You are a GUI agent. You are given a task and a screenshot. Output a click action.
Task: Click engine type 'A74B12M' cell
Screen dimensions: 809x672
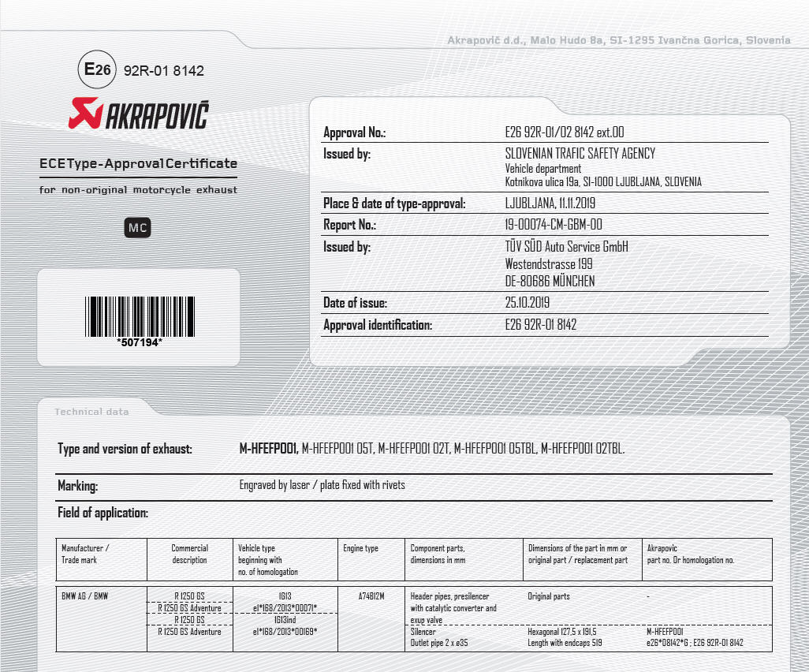[371, 596]
